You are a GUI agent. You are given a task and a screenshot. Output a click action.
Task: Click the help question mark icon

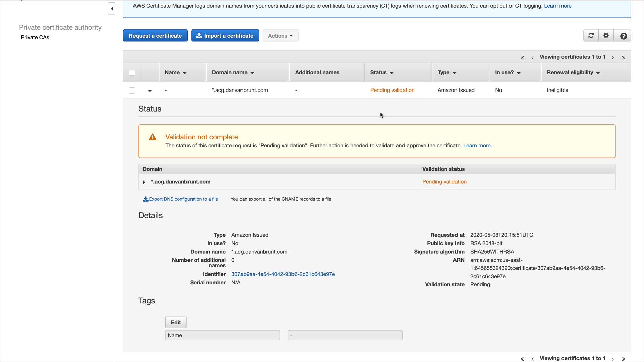tap(623, 36)
